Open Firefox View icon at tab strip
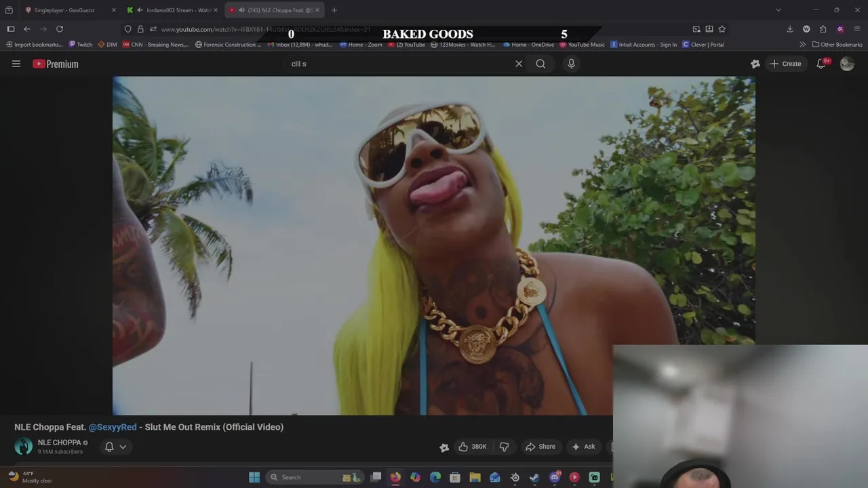The height and width of the screenshot is (488, 868). click(x=9, y=10)
